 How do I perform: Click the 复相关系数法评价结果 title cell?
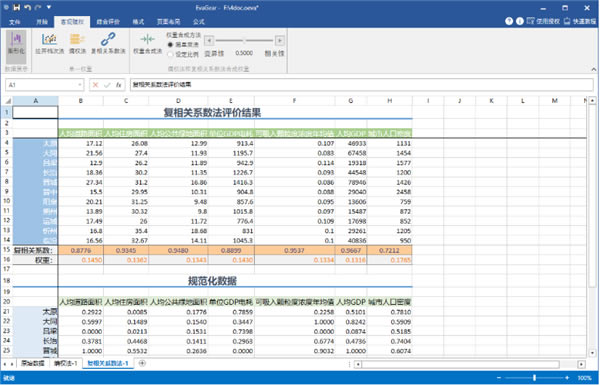pos(212,113)
